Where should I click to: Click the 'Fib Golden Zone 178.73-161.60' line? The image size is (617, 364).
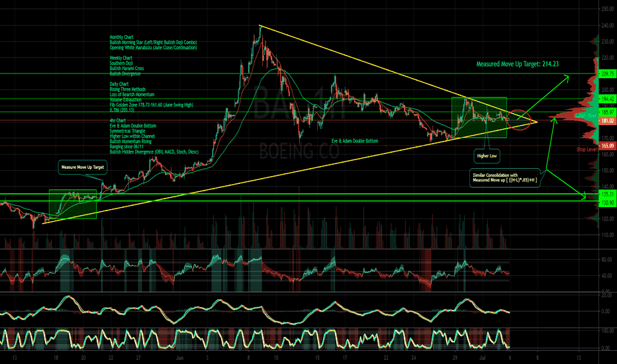pyautogui.click(x=152, y=105)
